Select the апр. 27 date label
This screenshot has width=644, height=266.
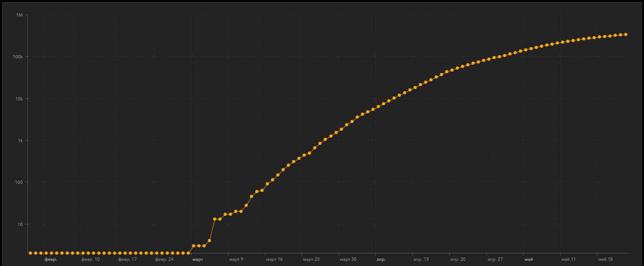click(495, 260)
